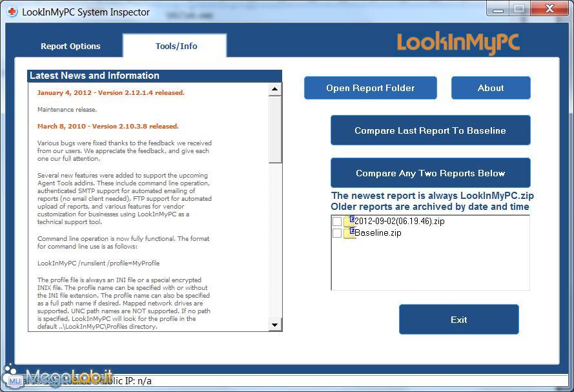Click the LookInMyPC red cross title bar icon
Image resolution: width=574 pixels, height=392 pixels.
tap(12, 12)
